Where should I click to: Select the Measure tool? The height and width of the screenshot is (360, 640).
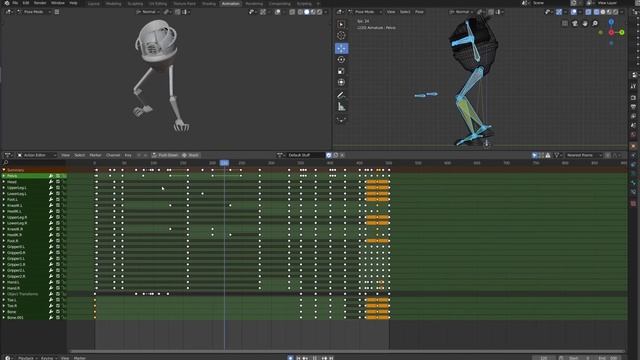pyautogui.click(x=341, y=107)
